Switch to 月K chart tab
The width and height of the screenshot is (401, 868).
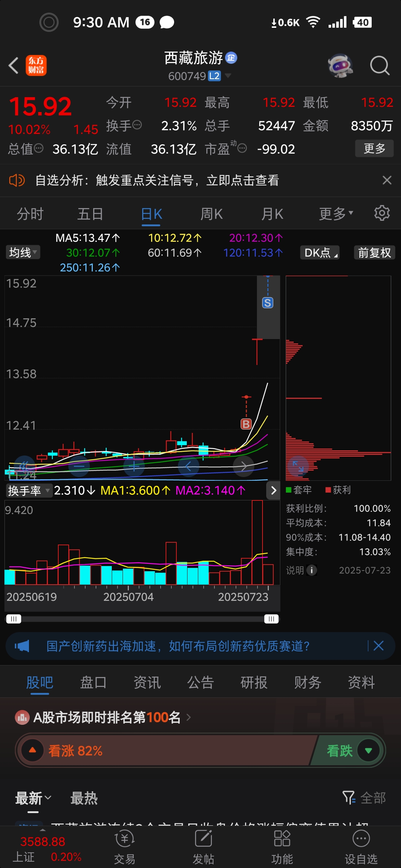pos(272,214)
